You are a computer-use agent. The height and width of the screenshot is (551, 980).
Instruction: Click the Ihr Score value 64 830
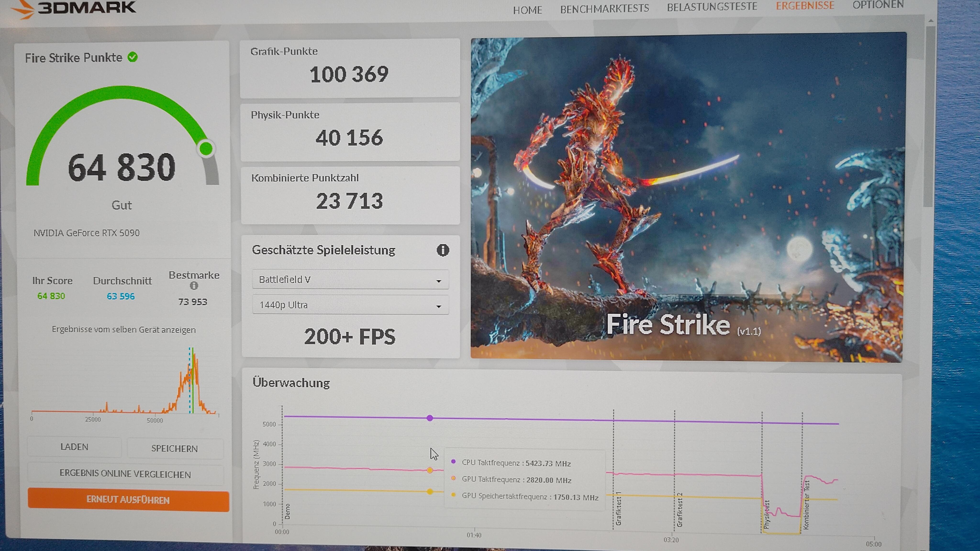point(51,296)
